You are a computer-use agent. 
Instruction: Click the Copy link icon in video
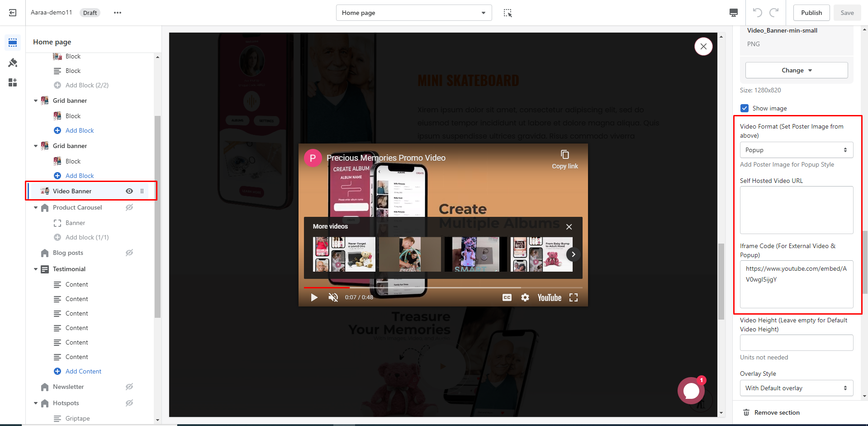pos(564,154)
